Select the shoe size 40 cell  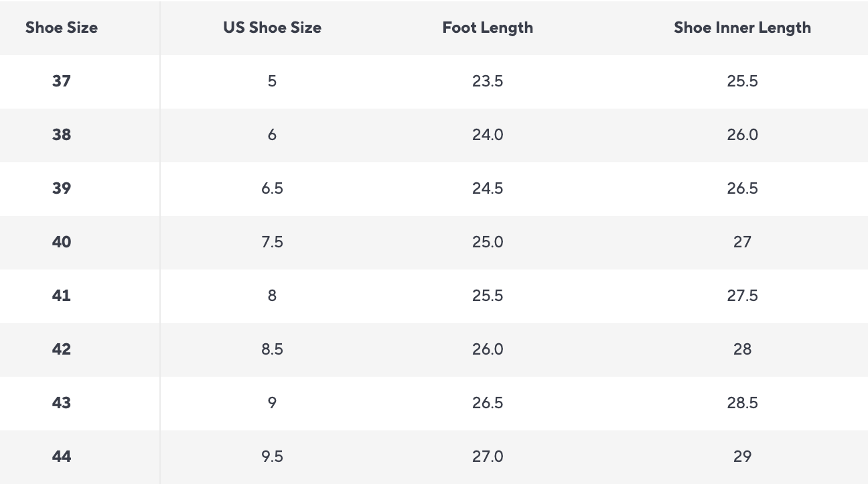(62, 242)
